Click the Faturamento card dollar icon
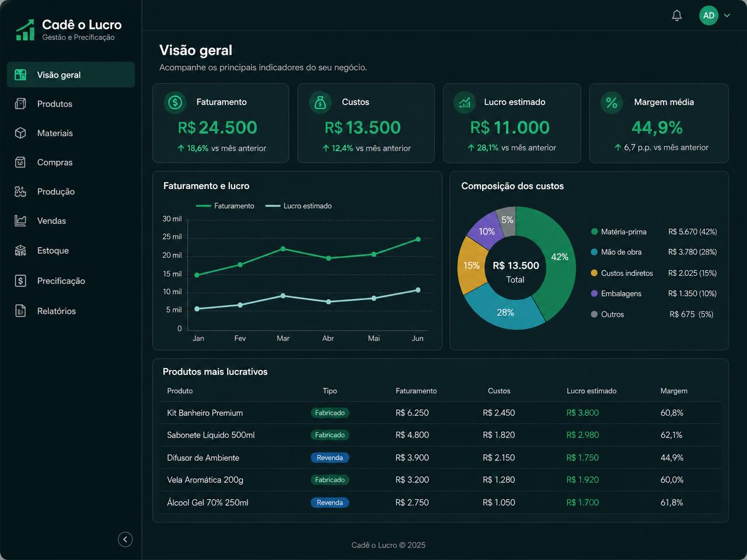 175,103
